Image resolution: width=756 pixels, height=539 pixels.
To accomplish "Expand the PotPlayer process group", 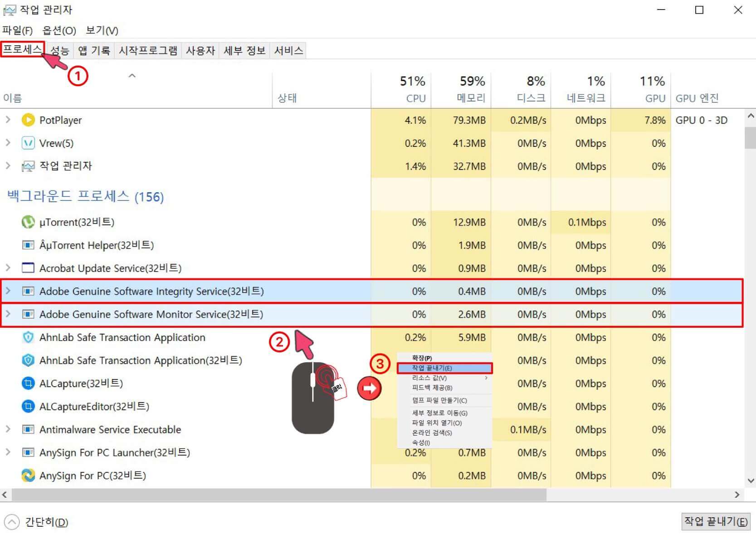I will click(8, 120).
